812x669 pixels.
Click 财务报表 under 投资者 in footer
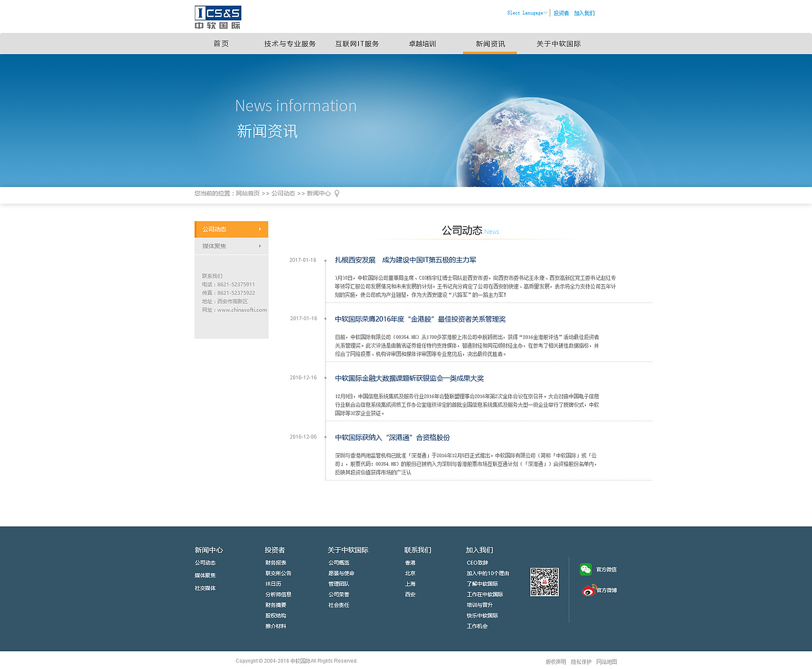coord(275,562)
